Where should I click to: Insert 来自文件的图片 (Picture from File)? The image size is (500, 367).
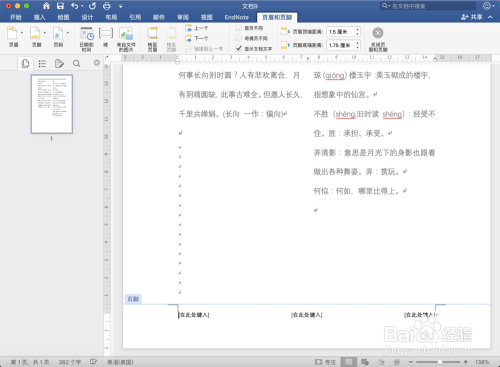(x=126, y=39)
